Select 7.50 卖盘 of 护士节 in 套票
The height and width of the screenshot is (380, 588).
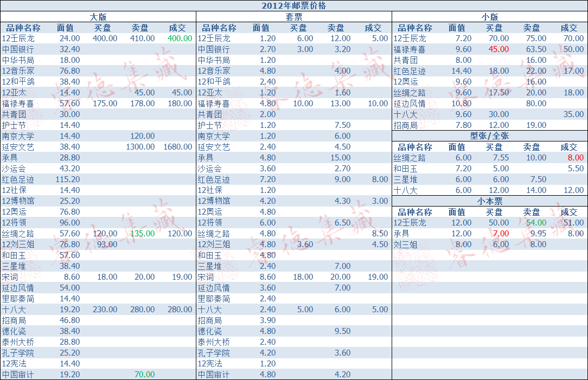(x=343, y=125)
